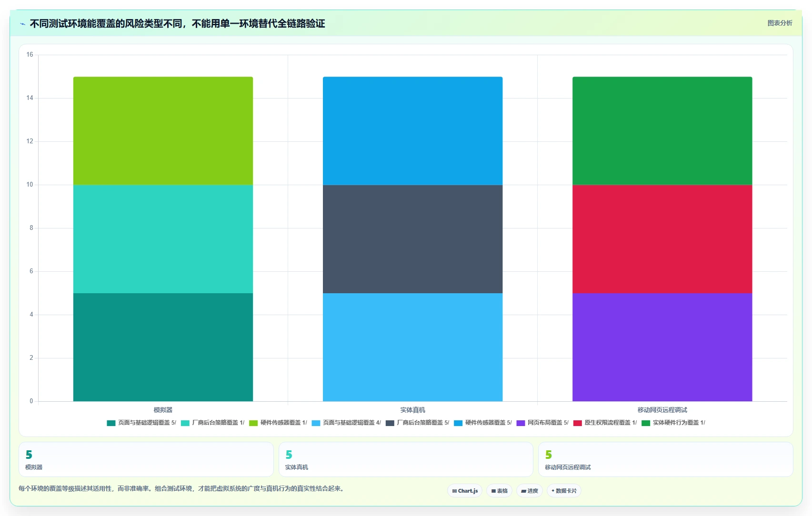The height and width of the screenshot is (516, 812).
Task: Click the y-axis tick label 10
Action: 30,185
